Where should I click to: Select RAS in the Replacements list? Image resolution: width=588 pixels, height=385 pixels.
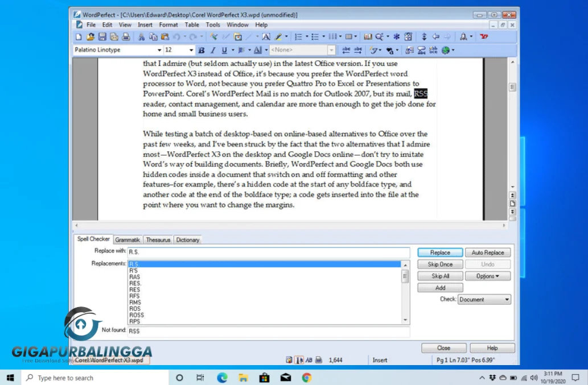pos(264,277)
